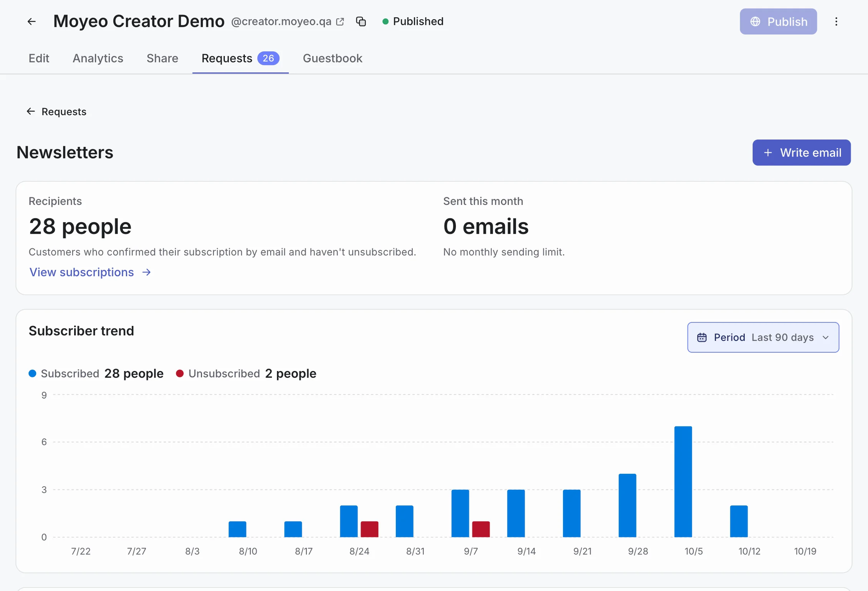Image resolution: width=868 pixels, height=591 pixels.
Task: Switch to the Edit tab
Action: (x=39, y=58)
